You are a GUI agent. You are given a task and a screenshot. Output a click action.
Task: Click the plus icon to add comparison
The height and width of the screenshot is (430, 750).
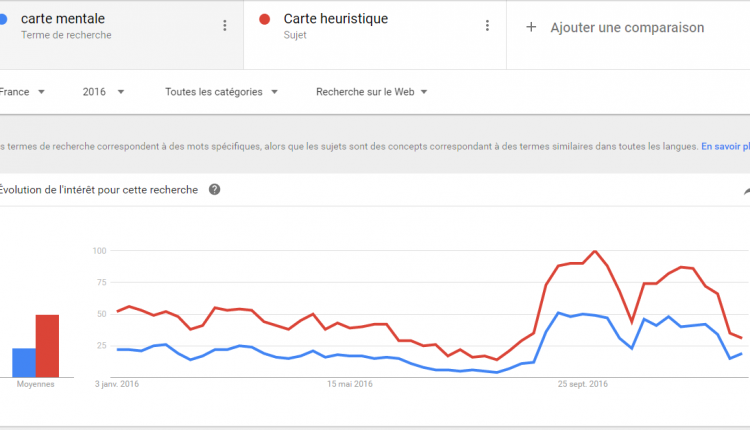tap(531, 27)
